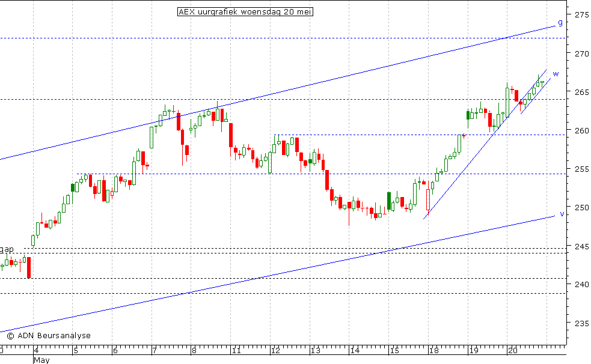Click the chart title 'AEX uurgrafiek woensdag 20 mei'

pos(245,11)
